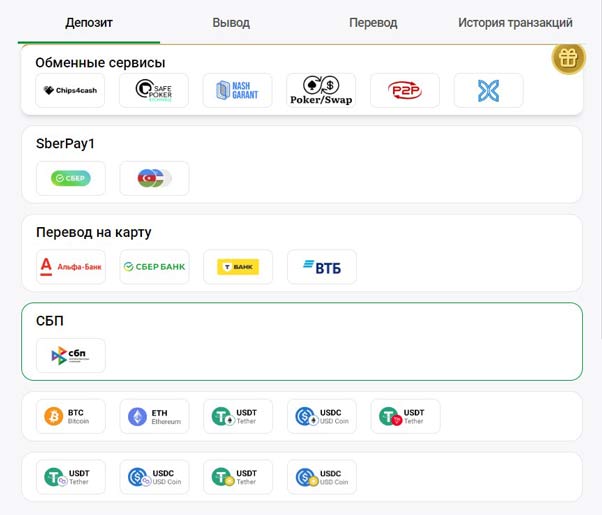Pick Альфа-Банк card transfer
The image size is (602, 515).
click(x=70, y=267)
